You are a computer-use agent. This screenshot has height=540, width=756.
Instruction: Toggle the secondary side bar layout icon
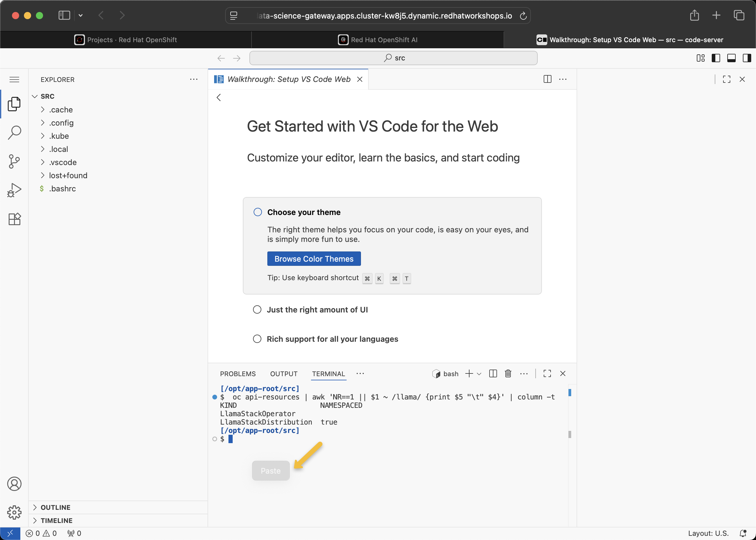click(x=747, y=58)
